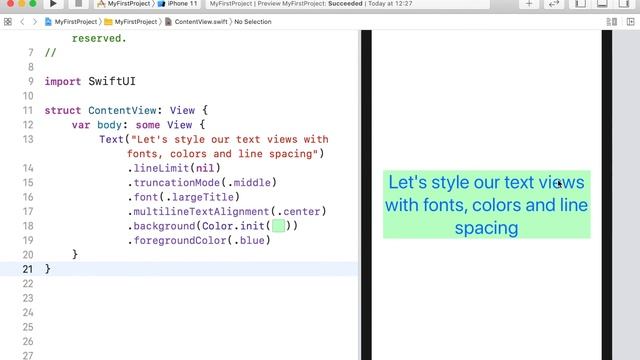Open the No Selection jump bar item
This screenshot has height=360, width=640.
pyautogui.click(x=253, y=22)
